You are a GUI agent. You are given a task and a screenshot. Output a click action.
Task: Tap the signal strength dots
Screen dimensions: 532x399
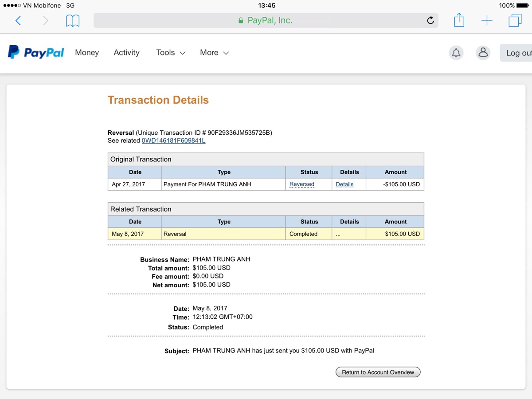click(12, 5)
